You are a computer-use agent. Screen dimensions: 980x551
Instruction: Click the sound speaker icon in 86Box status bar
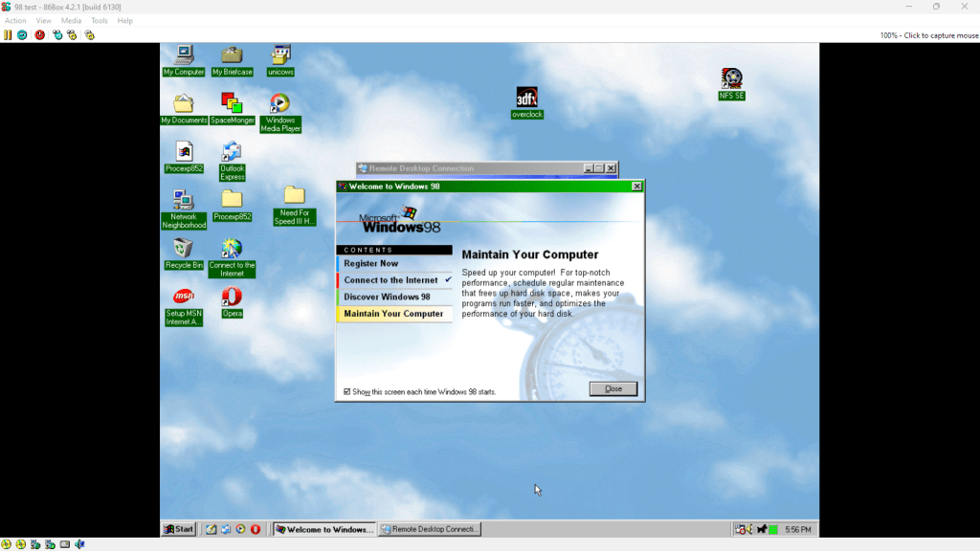click(x=79, y=544)
